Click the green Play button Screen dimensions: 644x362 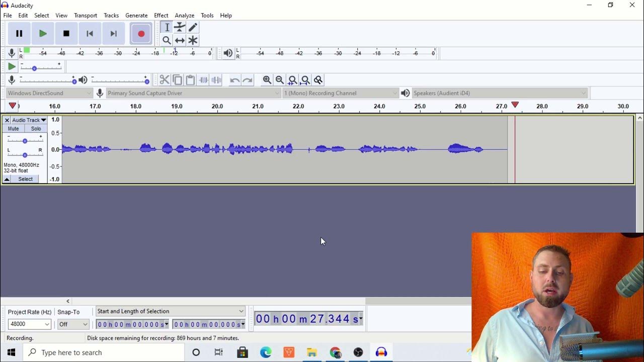43,34
